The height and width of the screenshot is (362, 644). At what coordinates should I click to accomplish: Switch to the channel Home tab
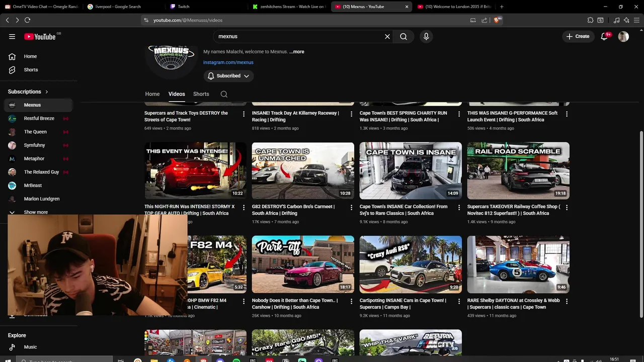(x=152, y=94)
